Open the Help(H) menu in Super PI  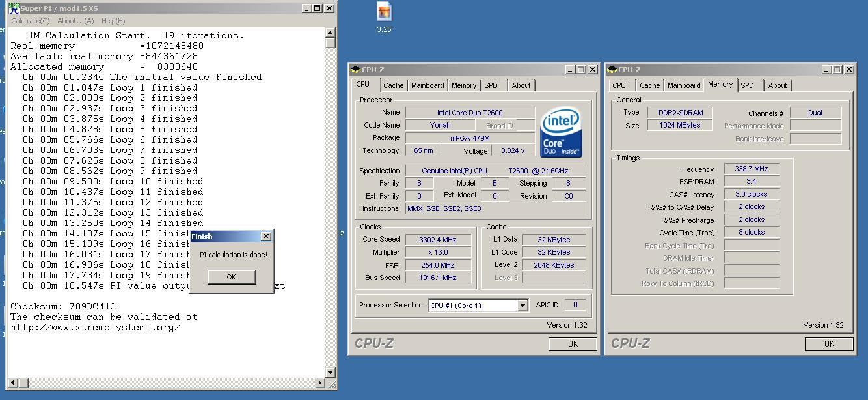click(113, 21)
